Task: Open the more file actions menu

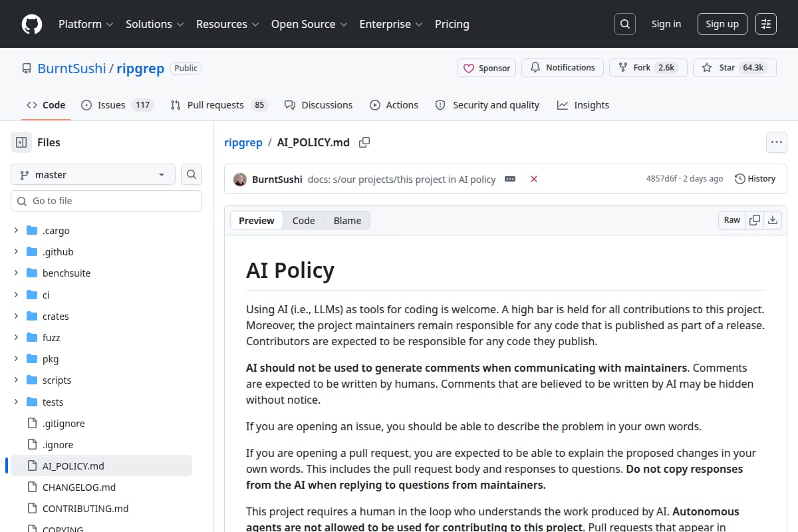Action: pyautogui.click(x=777, y=142)
